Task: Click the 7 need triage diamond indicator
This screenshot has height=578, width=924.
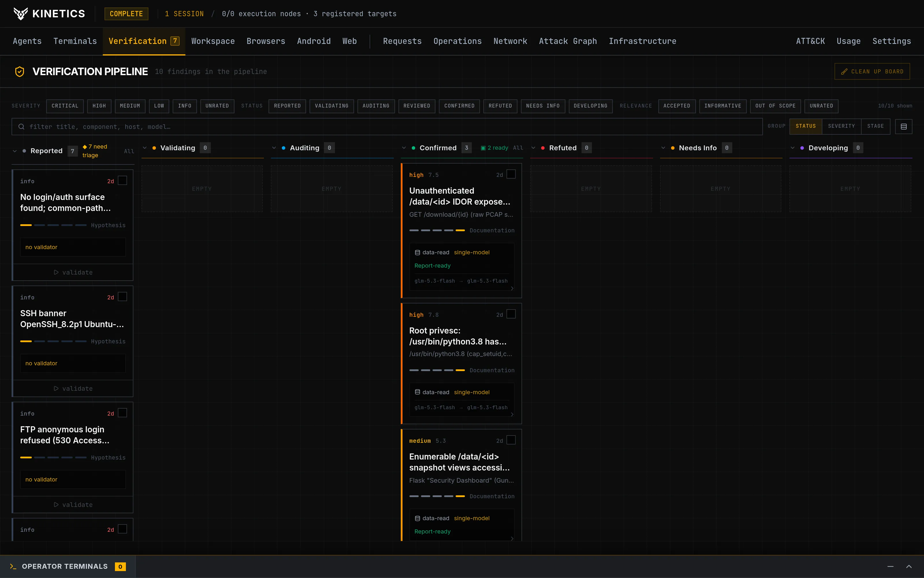Action: [96, 151]
